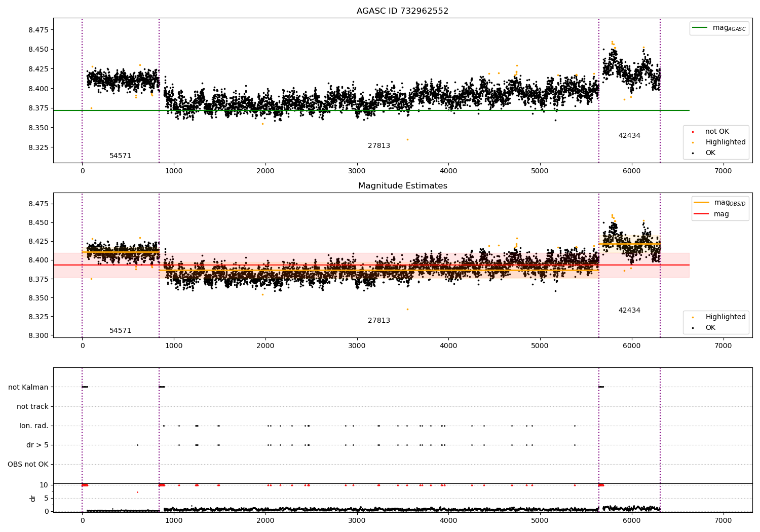Click obsid label 54571 in top plot
The height and width of the screenshot is (532, 760).
[x=120, y=156]
